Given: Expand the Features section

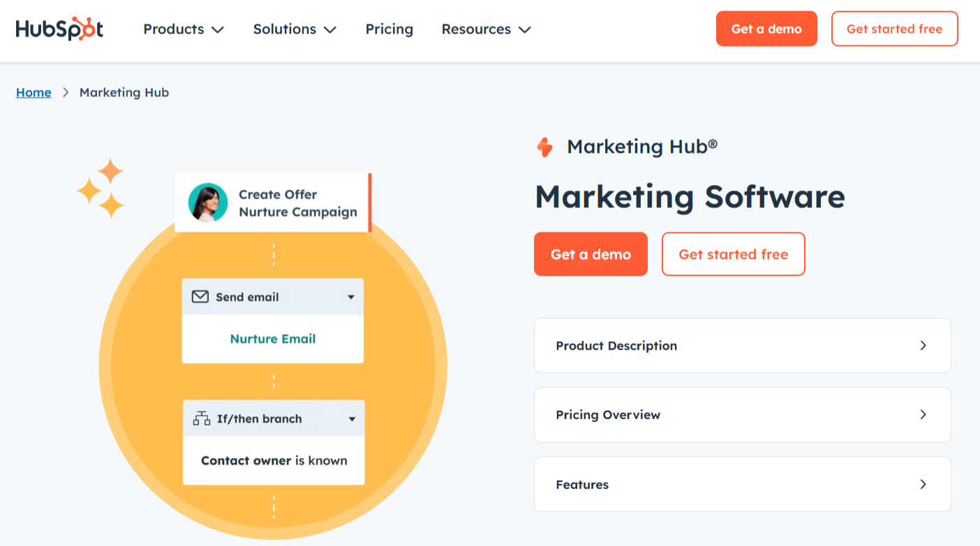Looking at the screenshot, I should (742, 485).
